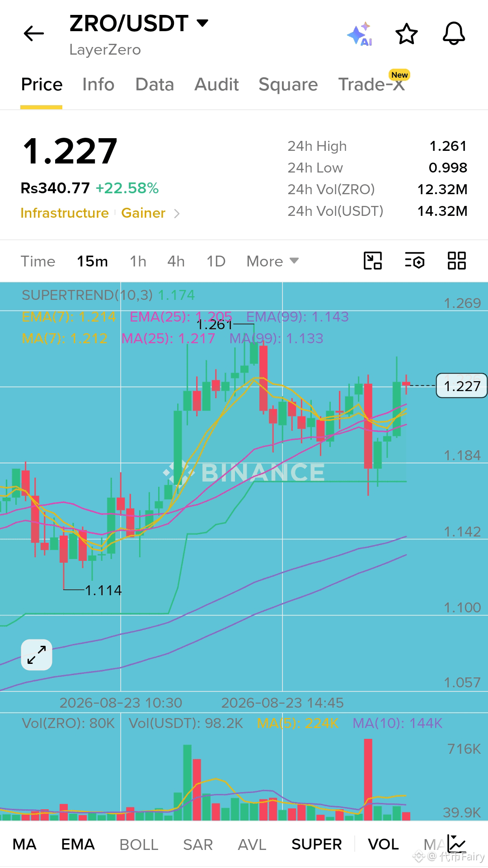Tap the current price tag 1.227 on axis
The height and width of the screenshot is (868, 488).
tap(462, 386)
